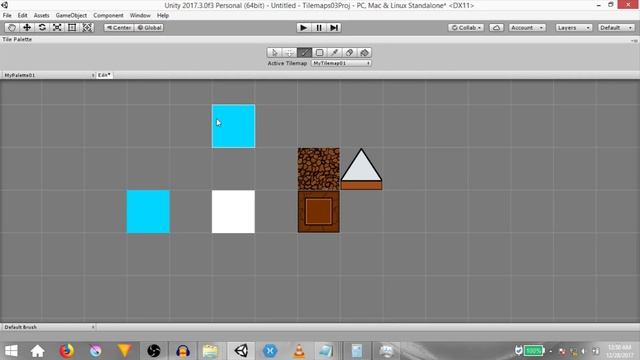The image size is (640, 360).
Task: Select the Flood Fill bucket tool
Action: coord(364,53)
